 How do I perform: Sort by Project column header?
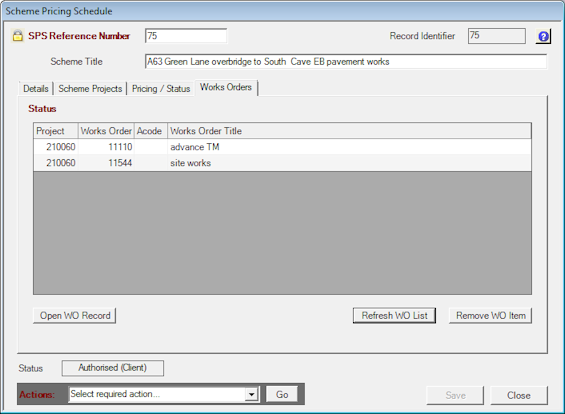pos(56,131)
